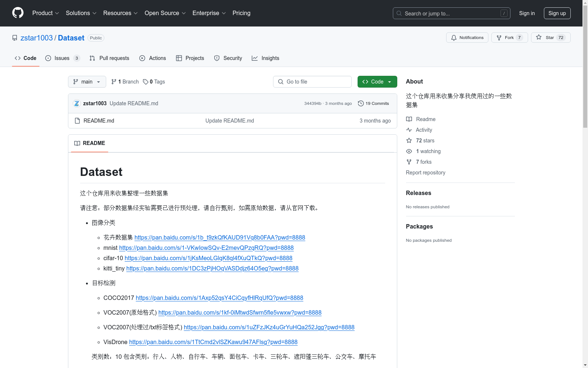View the 1 Branch list

click(125, 82)
